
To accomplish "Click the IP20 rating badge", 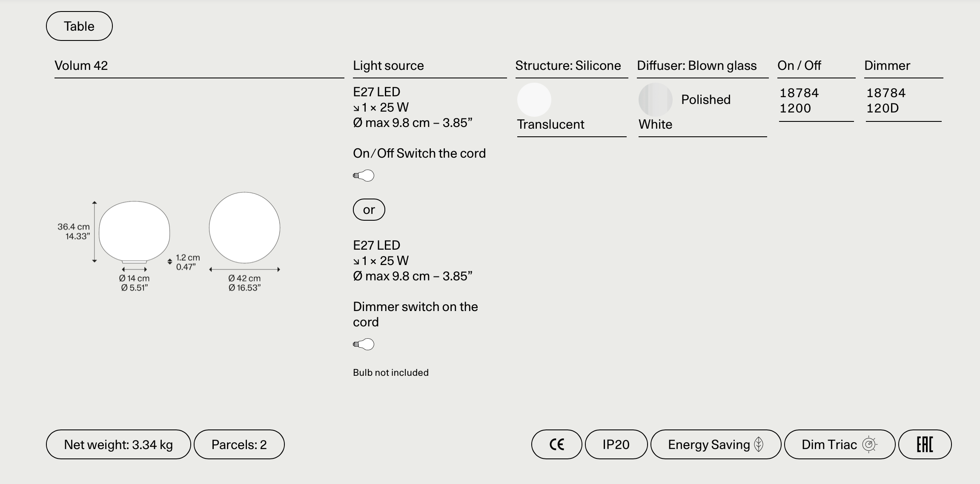I will (x=616, y=444).
